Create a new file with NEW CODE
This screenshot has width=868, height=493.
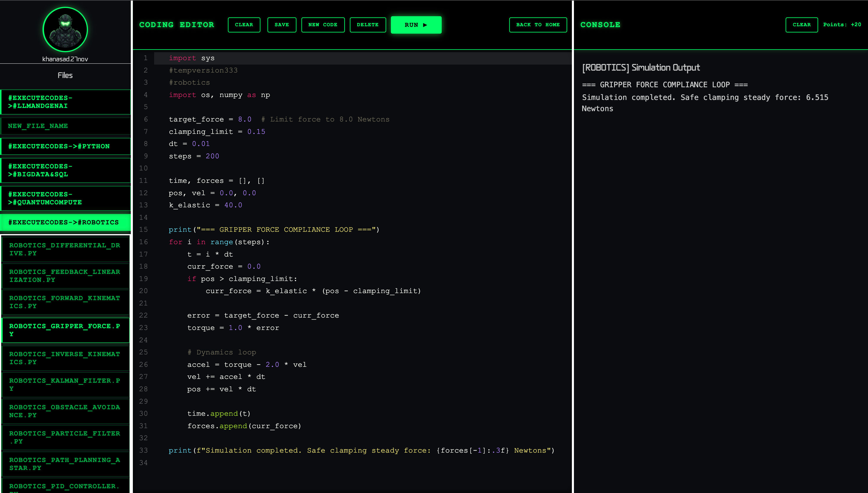pos(323,25)
